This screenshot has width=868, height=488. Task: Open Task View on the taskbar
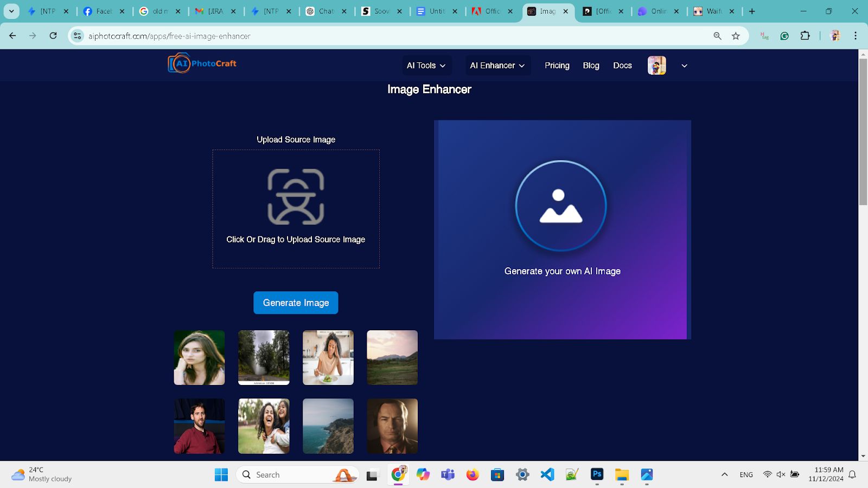[372, 475]
